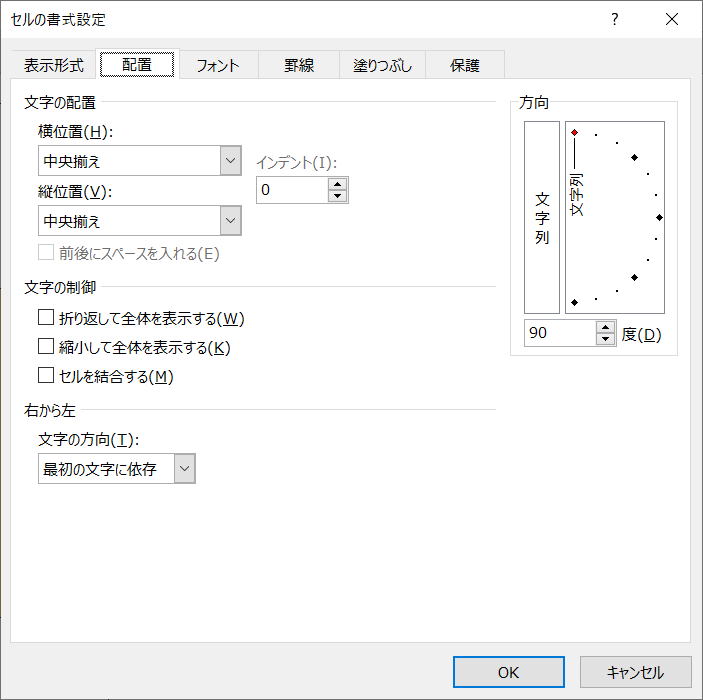Open the 罫線 tab
The width and height of the screenshot is (703, 700).
click(299, 65)
